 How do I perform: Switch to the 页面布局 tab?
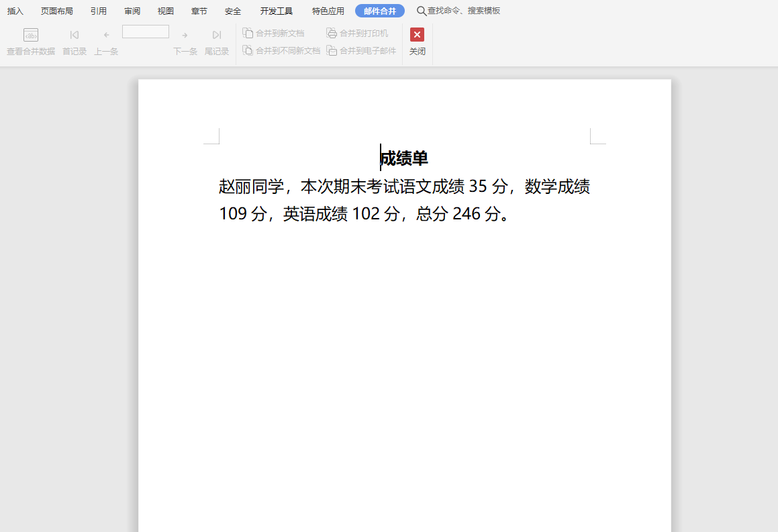pyautogui.click(x=57, y=11)
